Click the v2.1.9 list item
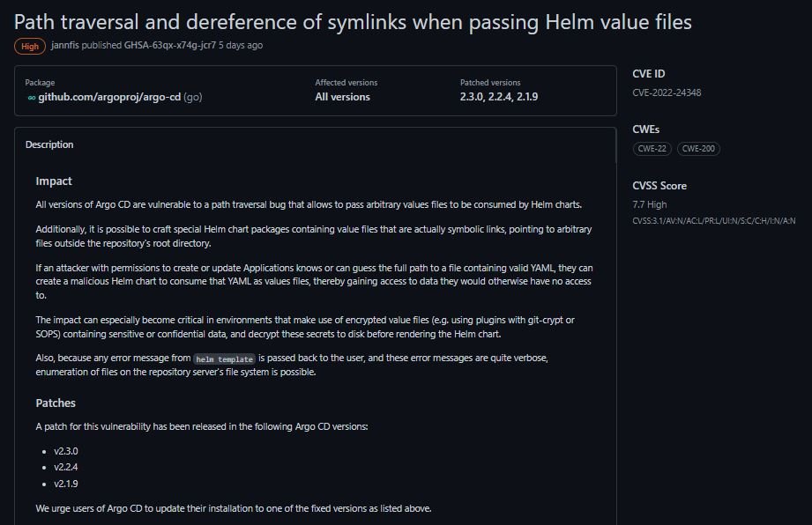Image resolution: width=812 pixels, height=525 pixels. pos(66,484)
